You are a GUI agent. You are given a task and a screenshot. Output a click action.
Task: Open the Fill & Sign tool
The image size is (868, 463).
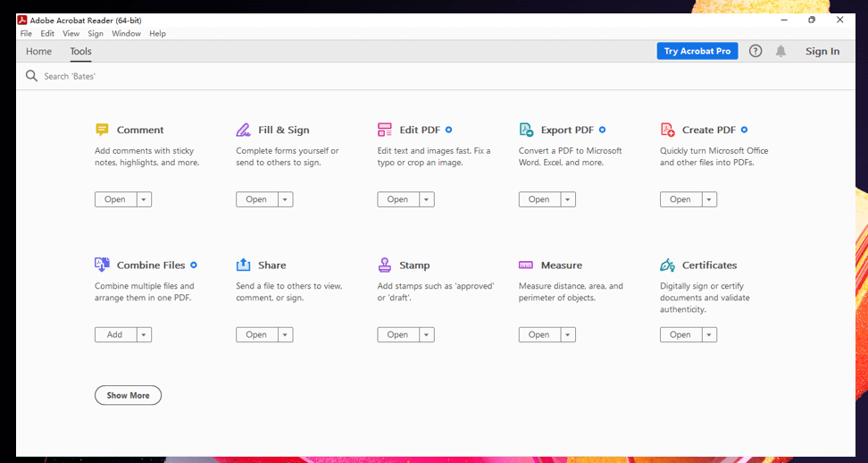click(x=257, y=199)
